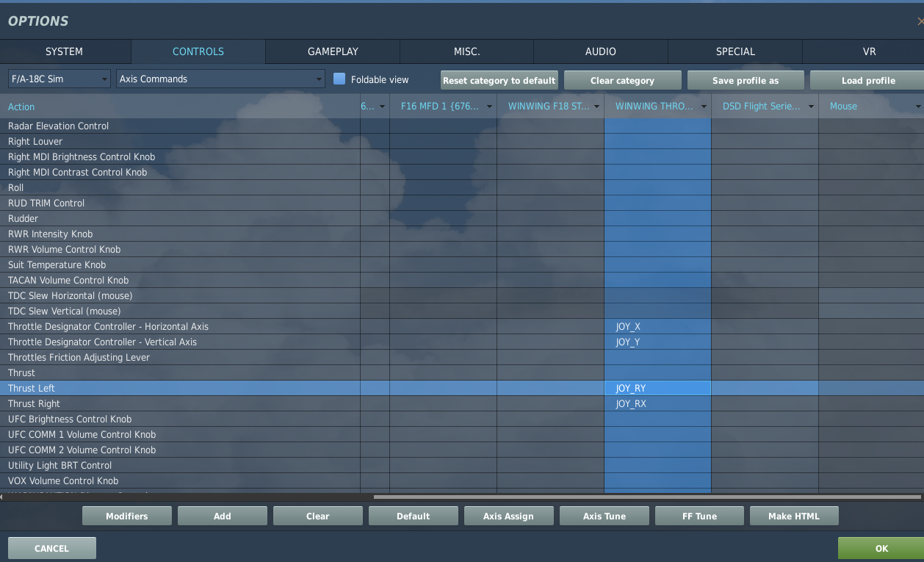Click the Clear button
This screenshot has height=562, width=924.
pyautogui.click(x=318, y=516)
